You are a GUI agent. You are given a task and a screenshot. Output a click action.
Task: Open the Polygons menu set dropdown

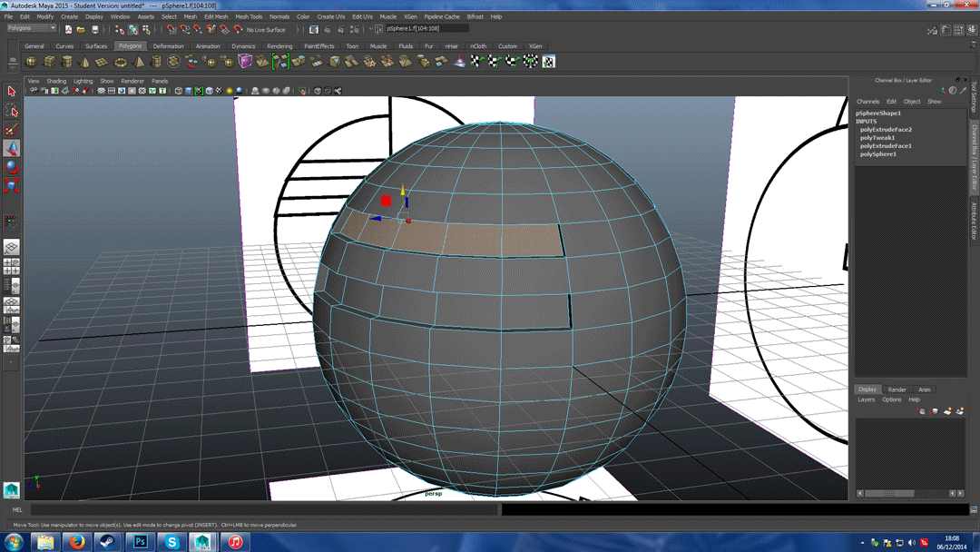click(31, 28)
